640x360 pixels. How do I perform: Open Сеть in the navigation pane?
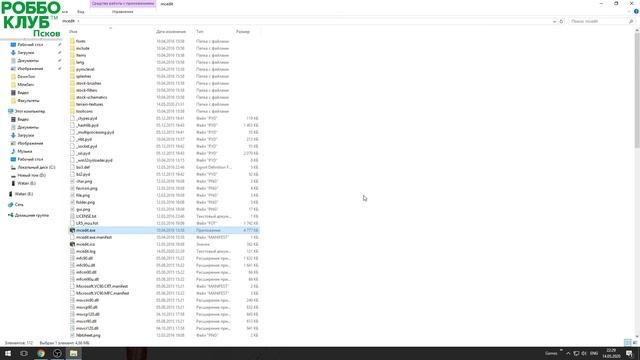[19, 204]
